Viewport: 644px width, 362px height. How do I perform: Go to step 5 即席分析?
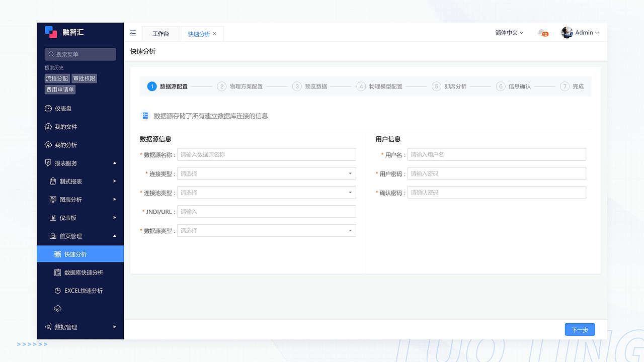tap(449, 86)
